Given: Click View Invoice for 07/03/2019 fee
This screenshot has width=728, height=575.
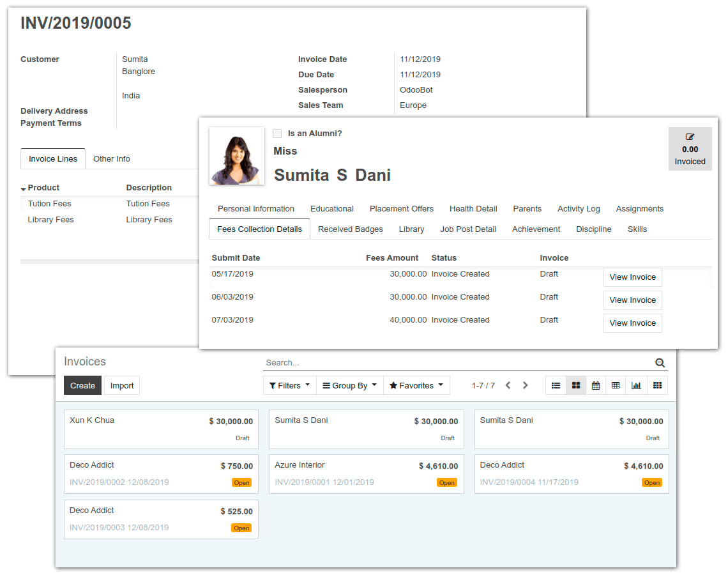Looking at the screenshot, I should point(632,323).
